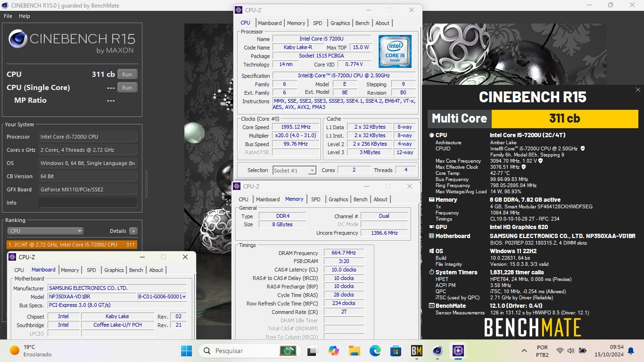Select CPU tab in CPU-Z Mainboard window

click(19, 270)
